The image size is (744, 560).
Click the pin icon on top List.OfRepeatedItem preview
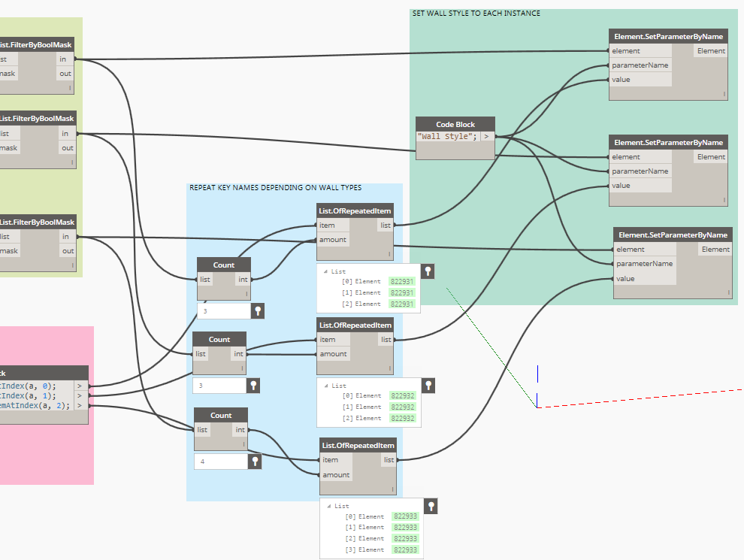coord(428,271)
